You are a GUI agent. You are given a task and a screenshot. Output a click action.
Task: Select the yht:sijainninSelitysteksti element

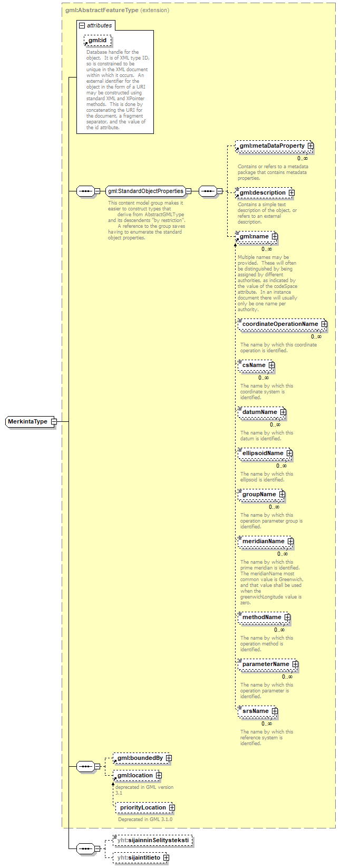tap(153, 840)
